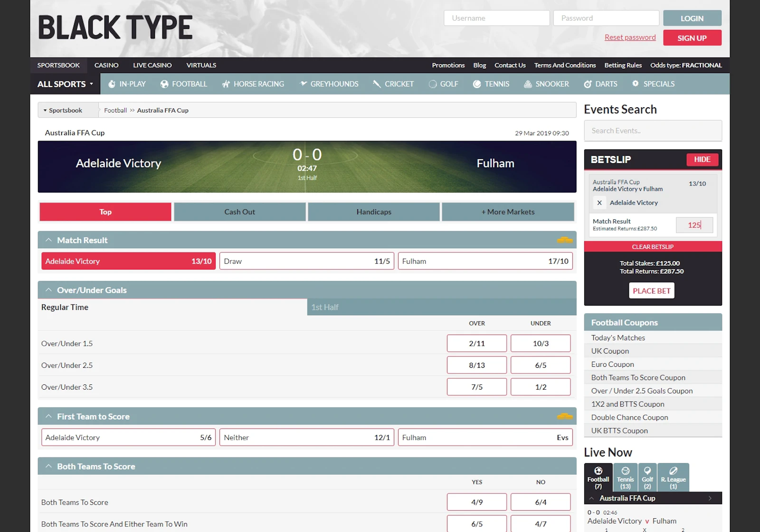760x532 pixels.
Task: Click the snooker balls icon
Action: pyautogui.click(x=528, y=84)
